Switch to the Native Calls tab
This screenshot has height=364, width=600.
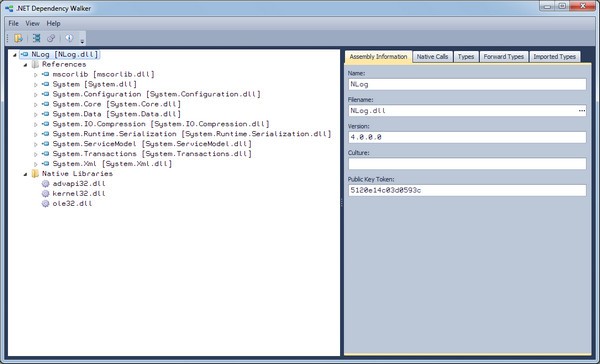point(432,57)
